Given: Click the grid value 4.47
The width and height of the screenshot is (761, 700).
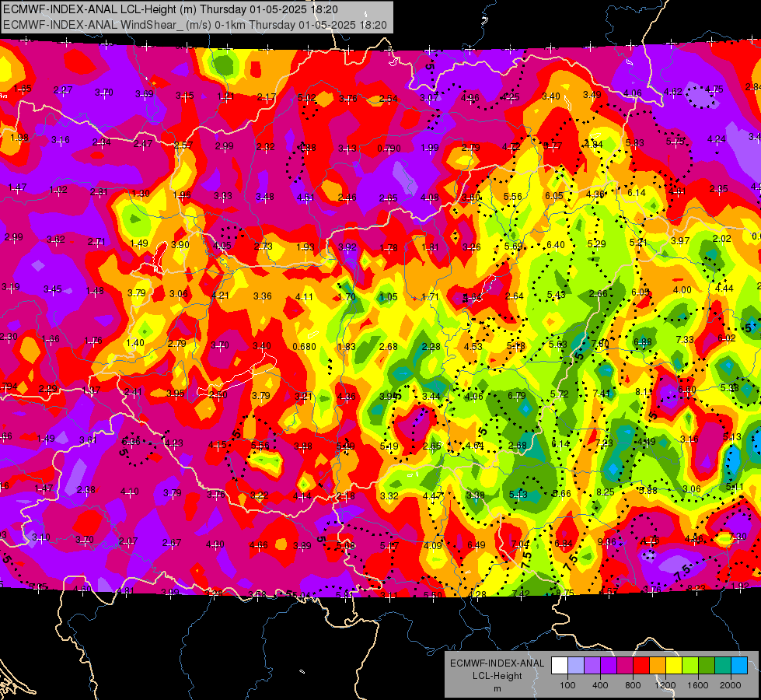Looking at the screenshot, I should 432,496.
